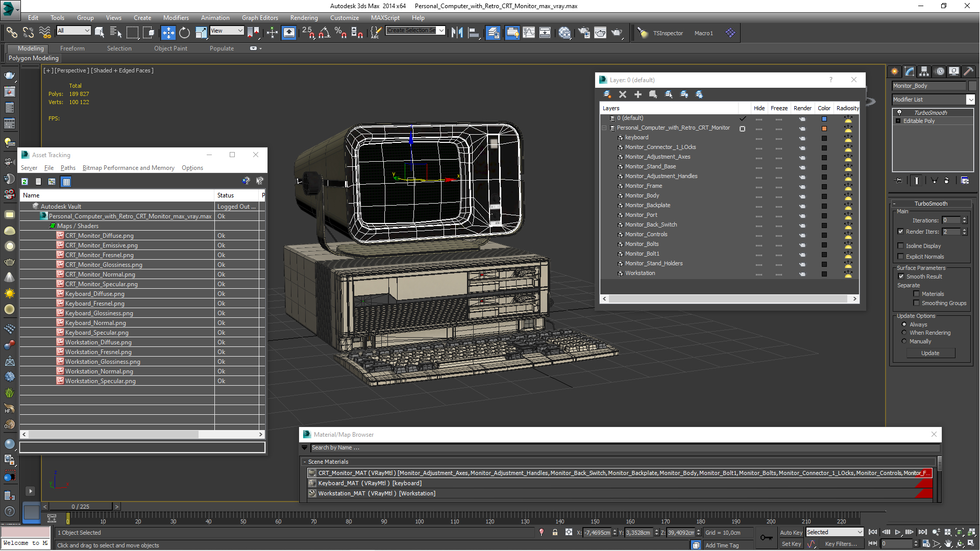
Task: Click the Unlink Selection tool
Action: (x=28, y=33)
